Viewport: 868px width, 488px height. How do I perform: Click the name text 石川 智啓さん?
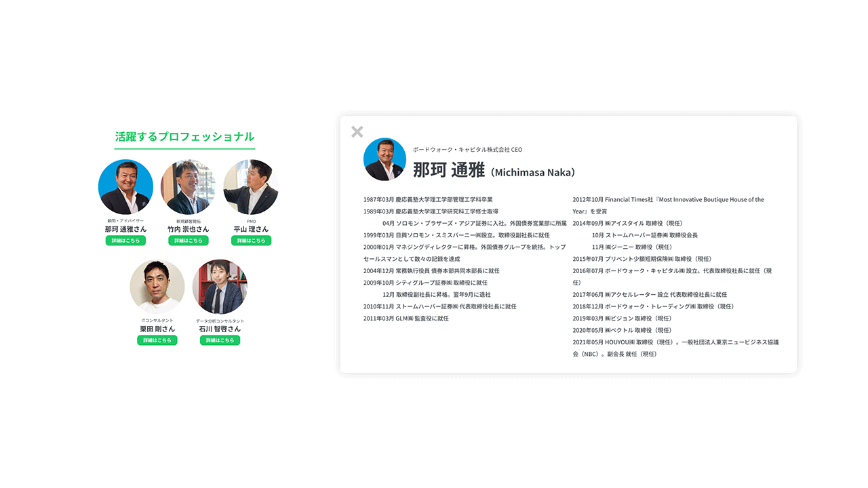[x=220, y=329]
